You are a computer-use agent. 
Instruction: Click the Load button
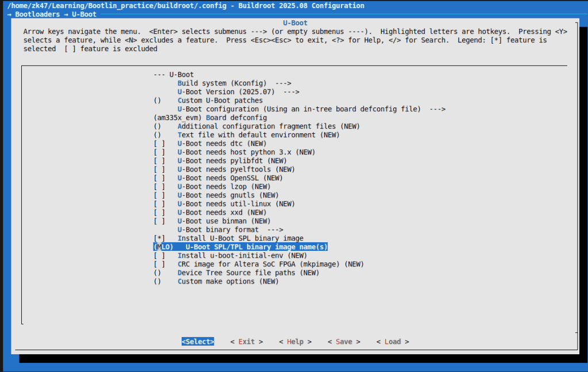[x=393, y=342]
